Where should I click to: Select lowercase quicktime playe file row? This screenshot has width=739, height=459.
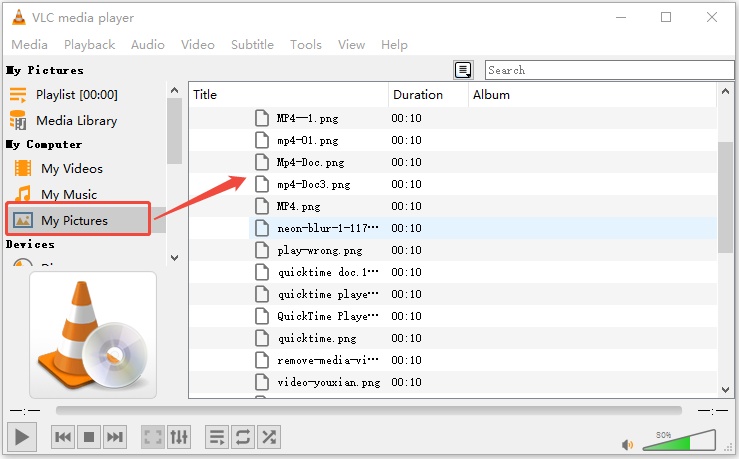pyautogui.click(x=453, y=294)
